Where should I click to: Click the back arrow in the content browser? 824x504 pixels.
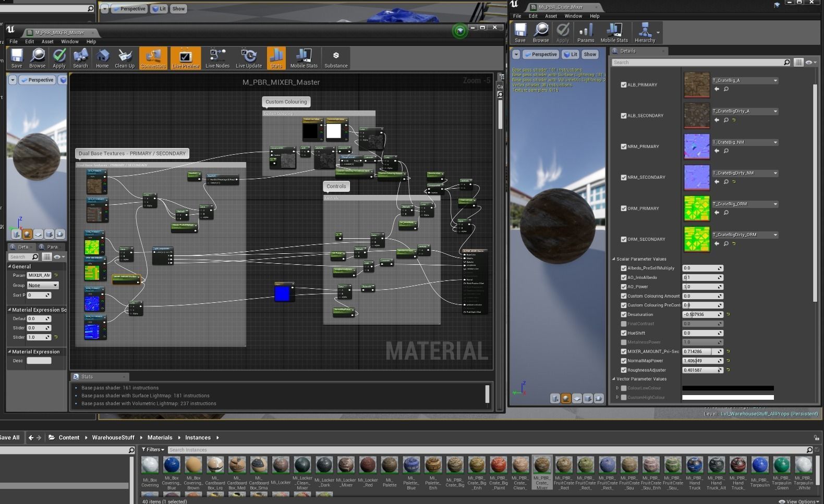point(31,438)
